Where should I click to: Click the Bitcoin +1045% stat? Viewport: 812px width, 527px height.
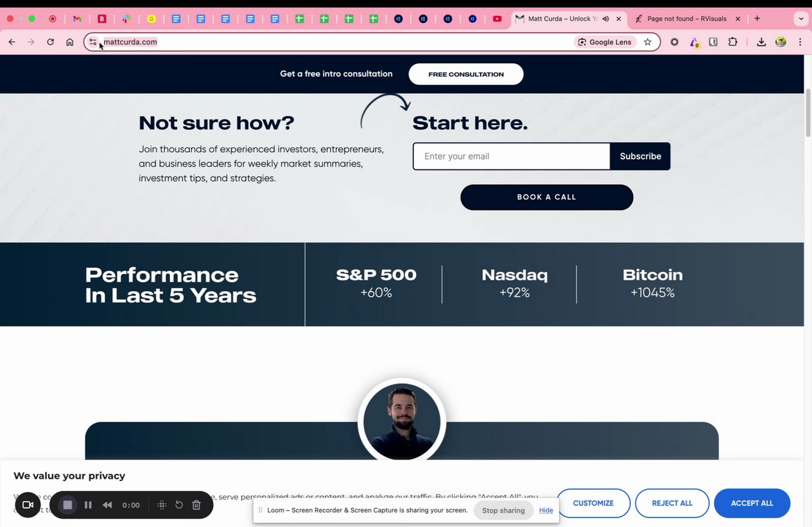click(x=653, y=283)
